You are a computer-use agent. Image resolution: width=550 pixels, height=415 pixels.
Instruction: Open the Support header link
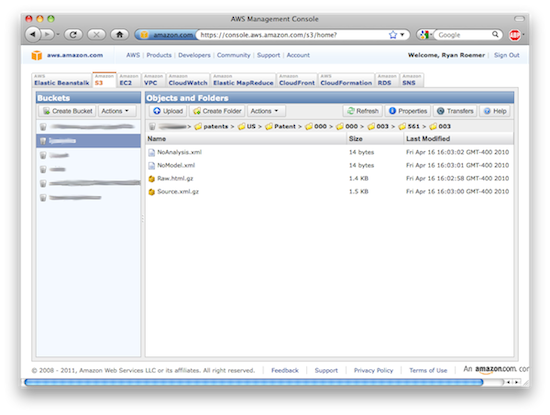[268, 55]
